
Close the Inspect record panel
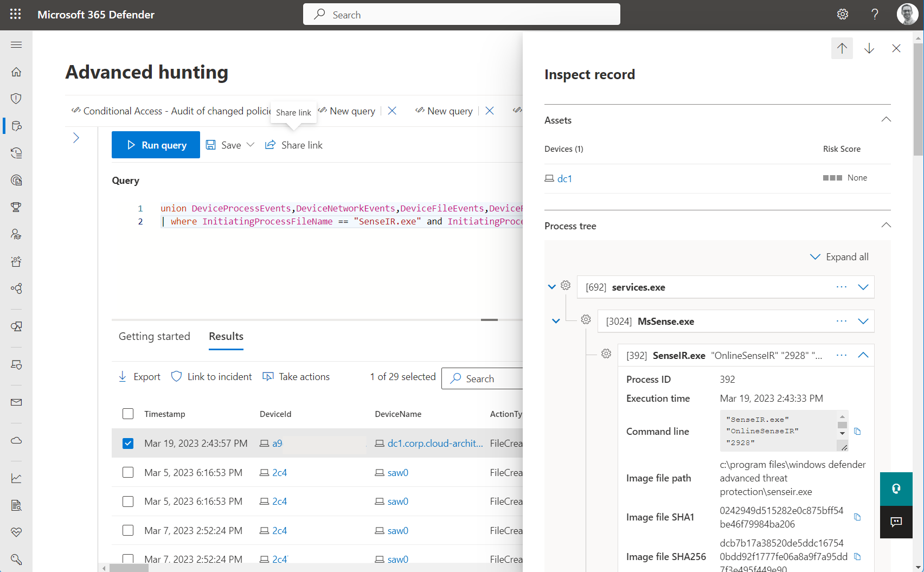896,48
